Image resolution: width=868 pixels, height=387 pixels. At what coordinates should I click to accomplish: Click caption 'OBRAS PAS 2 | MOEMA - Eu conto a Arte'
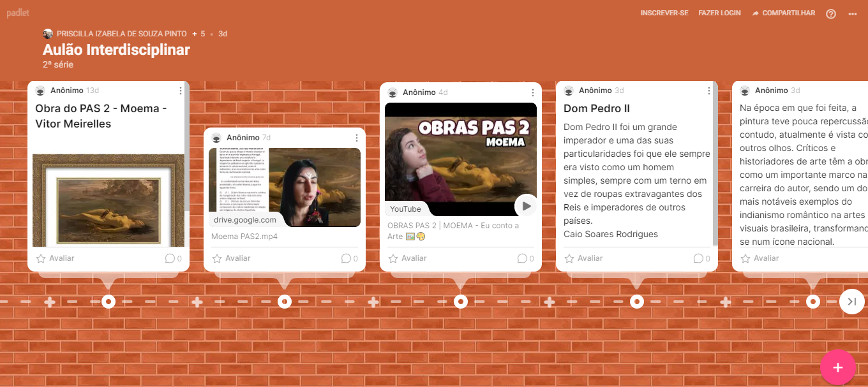tap(453, 231)
